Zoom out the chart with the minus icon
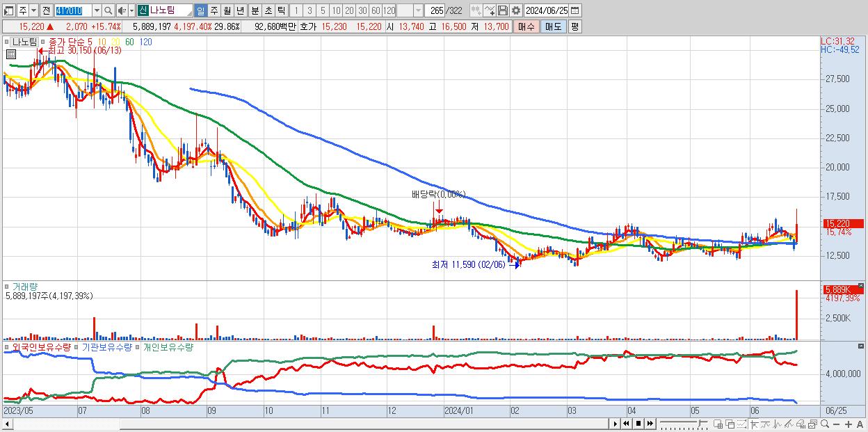This screenshot has width=868, height=432. click(837, 424)
